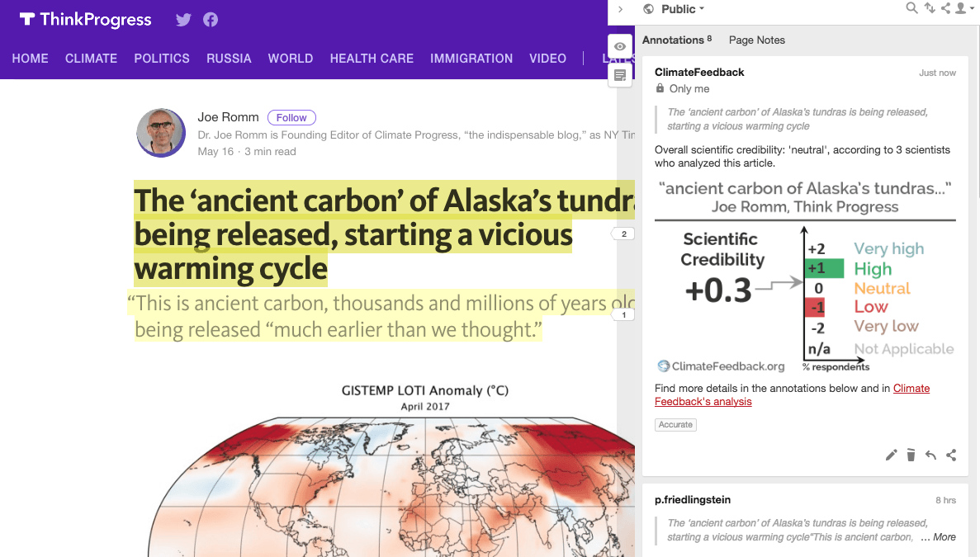Reply to the ClimateFeedback annotation

pyautogui.click(x=930, y=456)
